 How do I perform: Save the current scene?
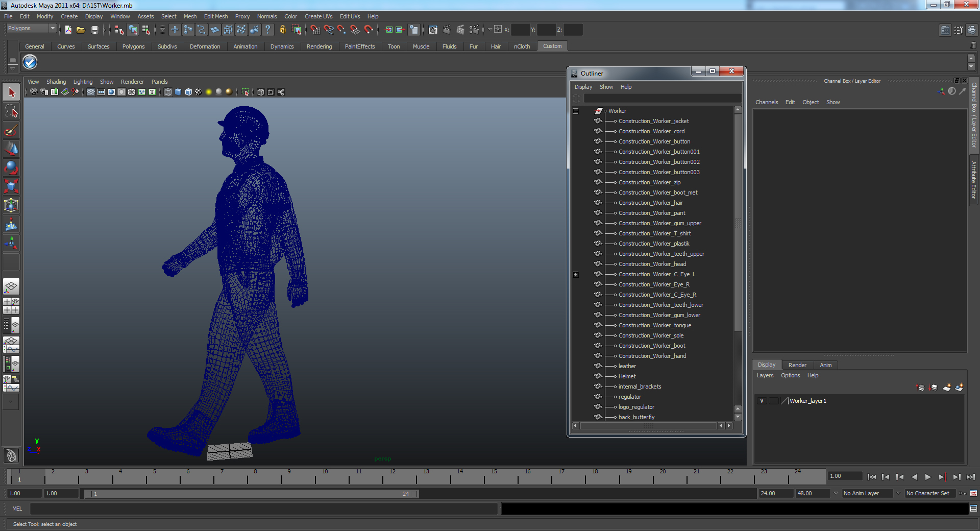coord(94,30)
